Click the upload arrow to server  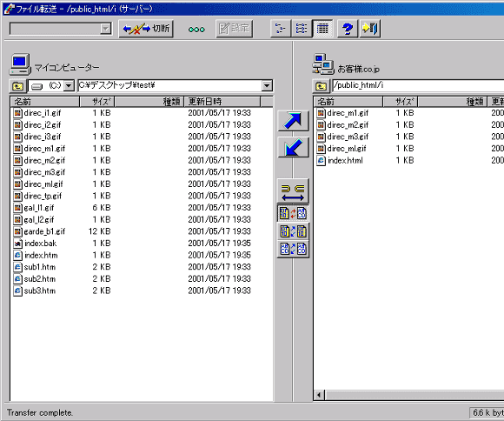(293, 121)
